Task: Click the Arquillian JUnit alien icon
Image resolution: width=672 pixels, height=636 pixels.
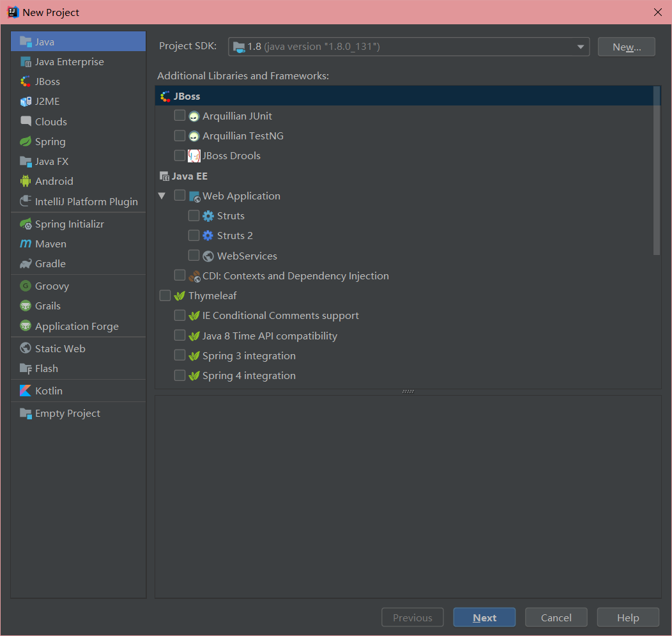Action: [x=194, y=116]
